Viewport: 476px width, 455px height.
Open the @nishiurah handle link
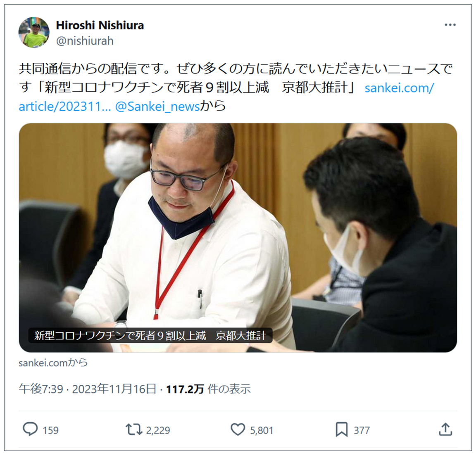coord(85,41)
